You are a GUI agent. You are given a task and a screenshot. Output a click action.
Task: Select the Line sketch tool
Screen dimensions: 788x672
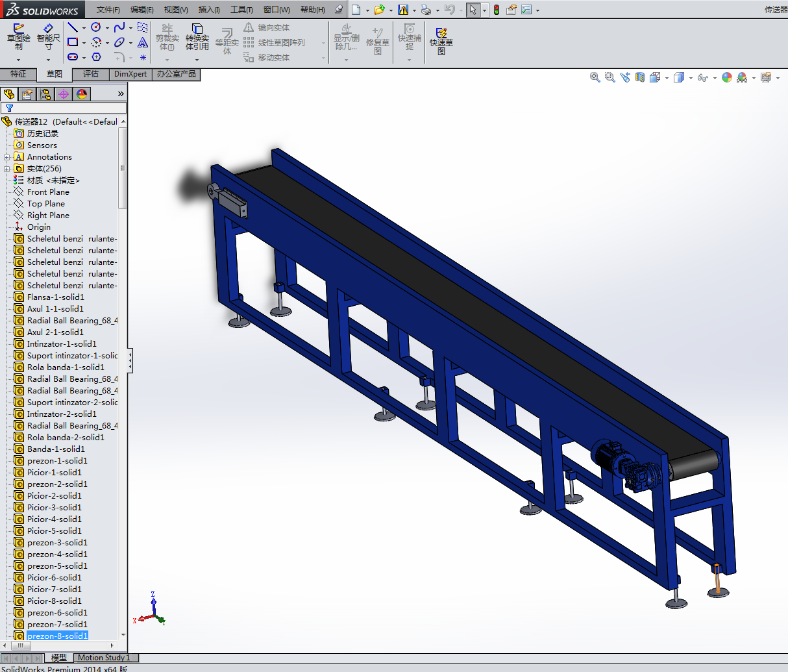click(x=73, y=27)
